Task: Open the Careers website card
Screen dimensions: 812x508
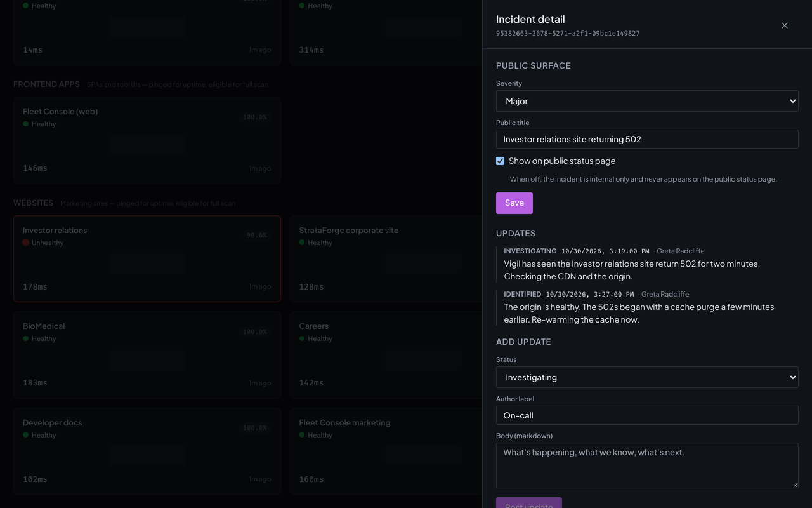Action: click(386, 355)
